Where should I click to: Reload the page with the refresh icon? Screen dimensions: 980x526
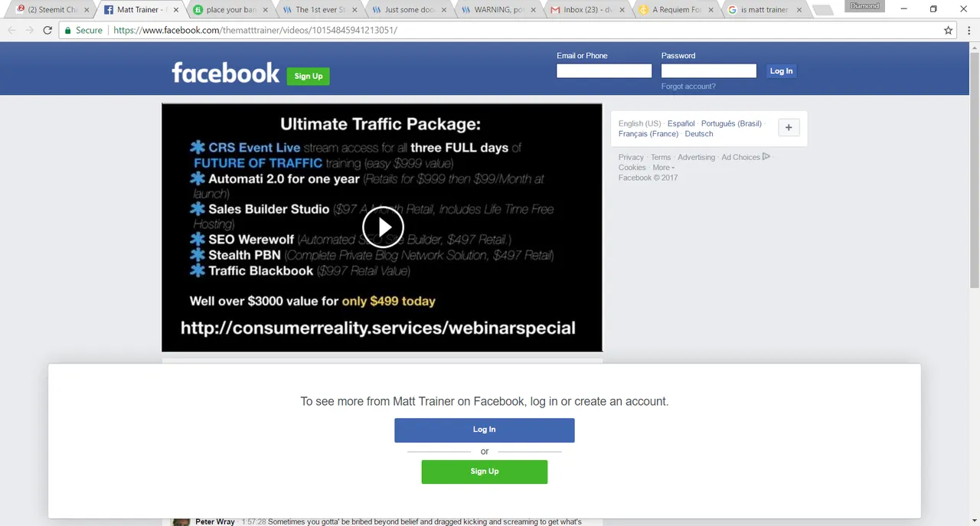(x=47, y=31)
